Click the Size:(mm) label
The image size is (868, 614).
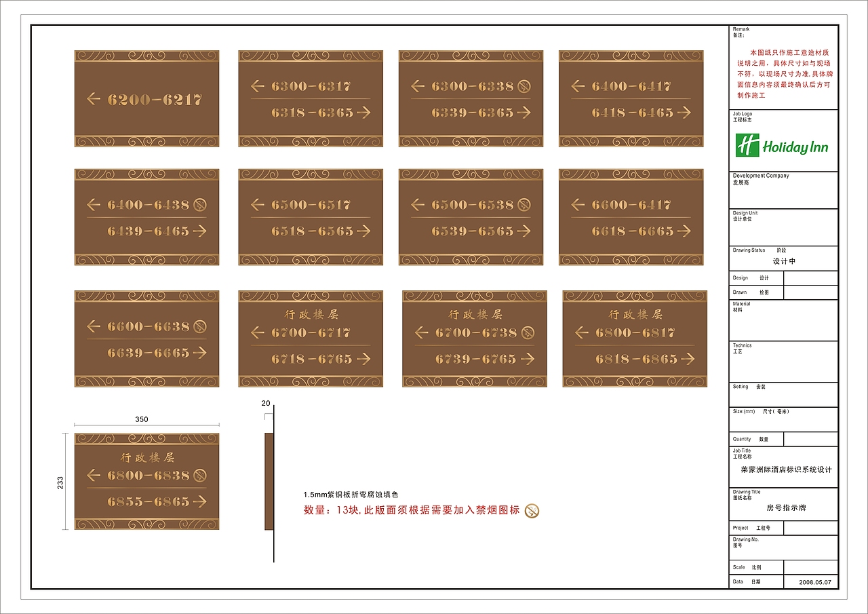pyautogui.click(x=744, y=411)
